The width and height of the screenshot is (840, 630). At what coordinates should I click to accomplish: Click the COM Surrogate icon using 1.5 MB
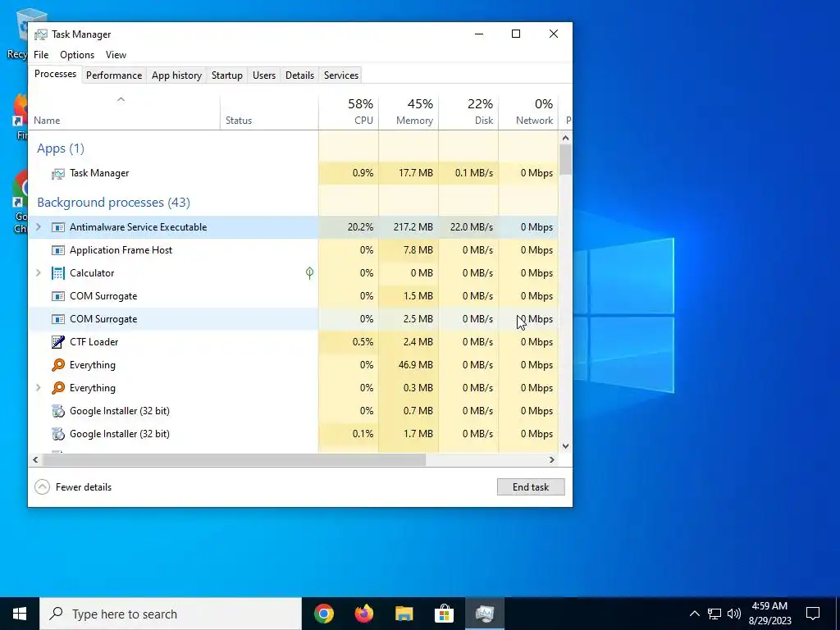coord(58,296)
